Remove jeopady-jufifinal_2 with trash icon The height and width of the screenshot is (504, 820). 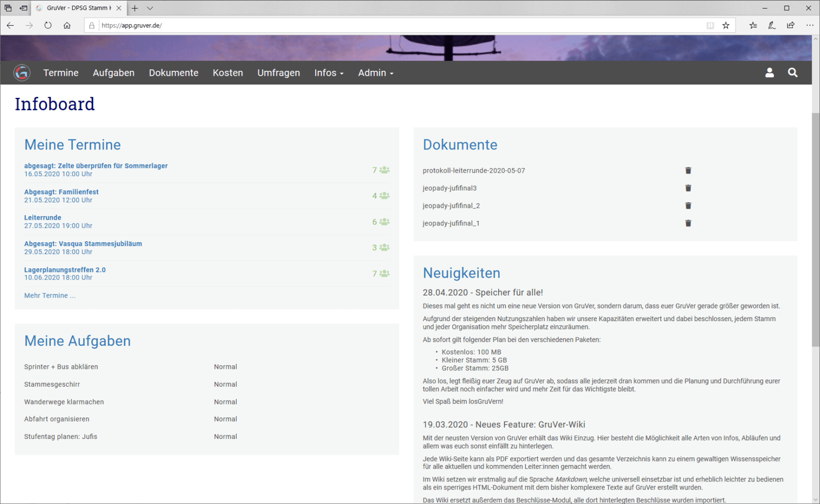point(688,205)
